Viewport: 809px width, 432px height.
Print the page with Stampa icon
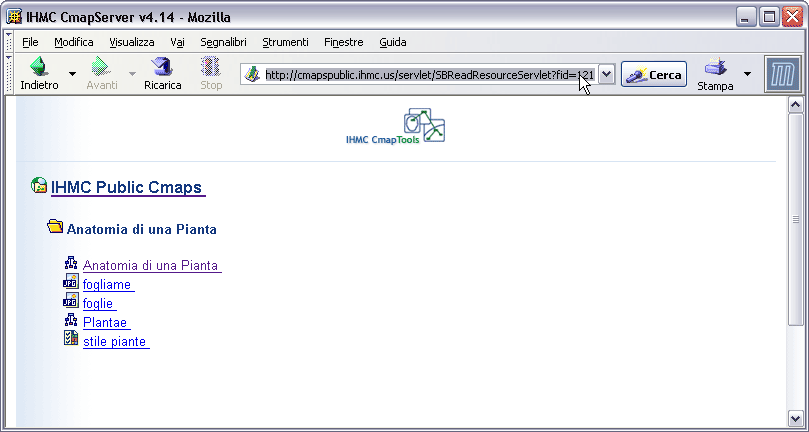click(715, 74)
